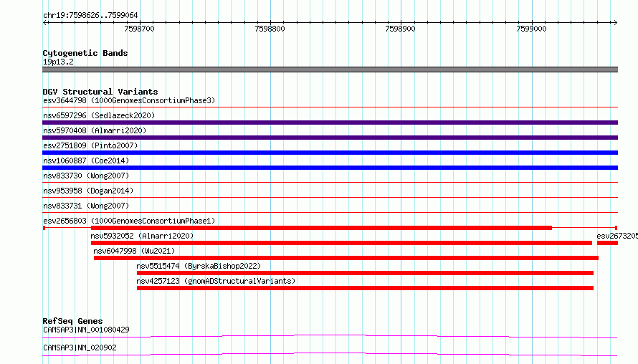Open variant nsv833731 (Wong2007)
Screen dimensions: 638x364
86,206
